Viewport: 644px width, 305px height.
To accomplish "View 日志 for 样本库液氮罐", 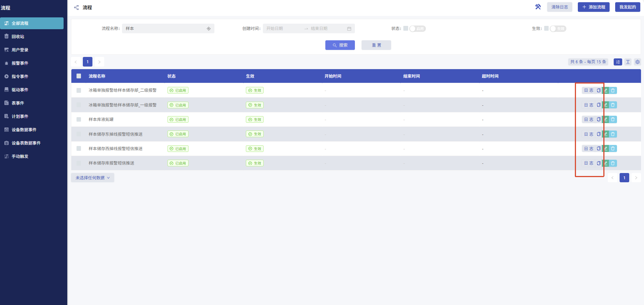I will [x=589, y=119].
